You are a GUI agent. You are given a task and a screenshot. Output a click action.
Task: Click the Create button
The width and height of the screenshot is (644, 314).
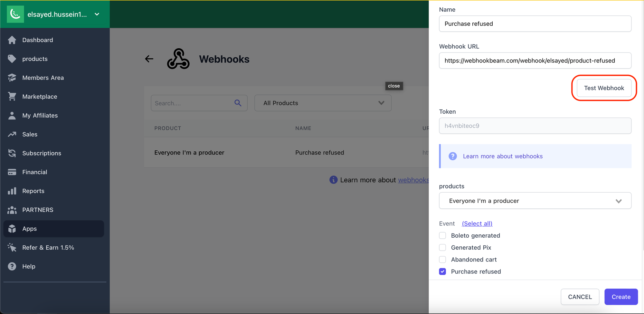621,297
